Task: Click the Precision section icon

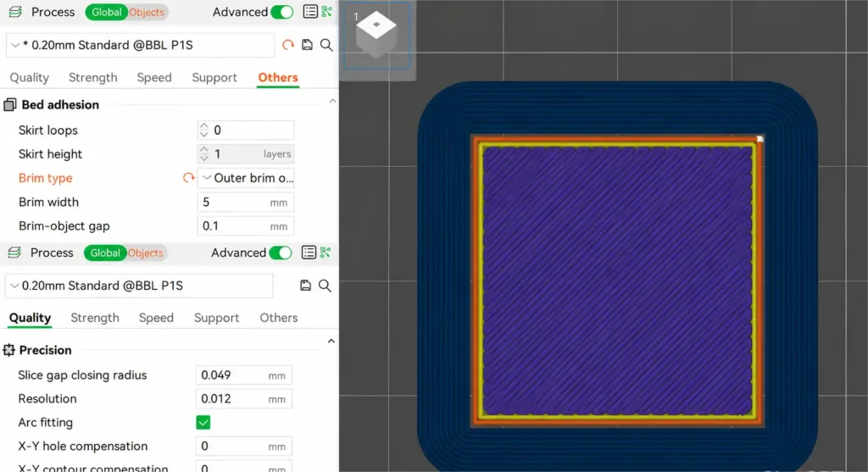Action: (8, 350)
